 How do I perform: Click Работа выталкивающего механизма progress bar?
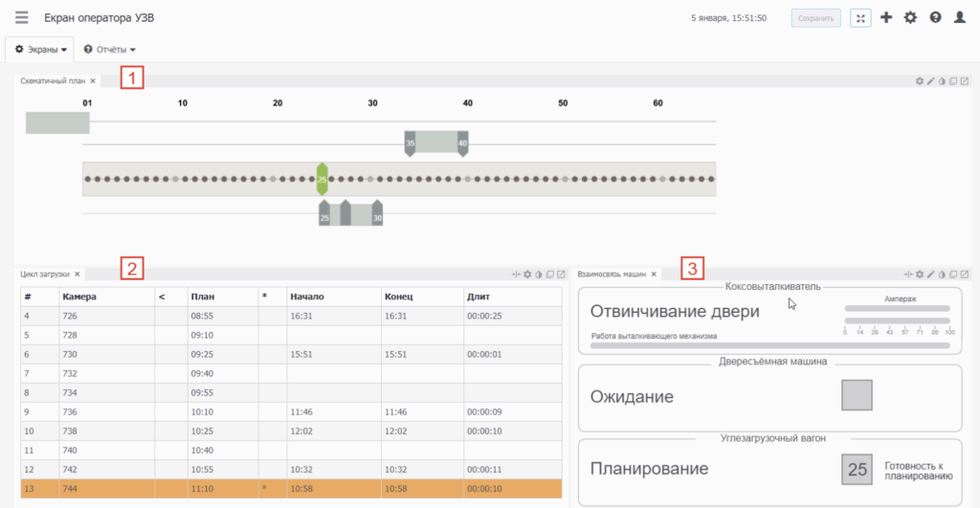[770, 345]
